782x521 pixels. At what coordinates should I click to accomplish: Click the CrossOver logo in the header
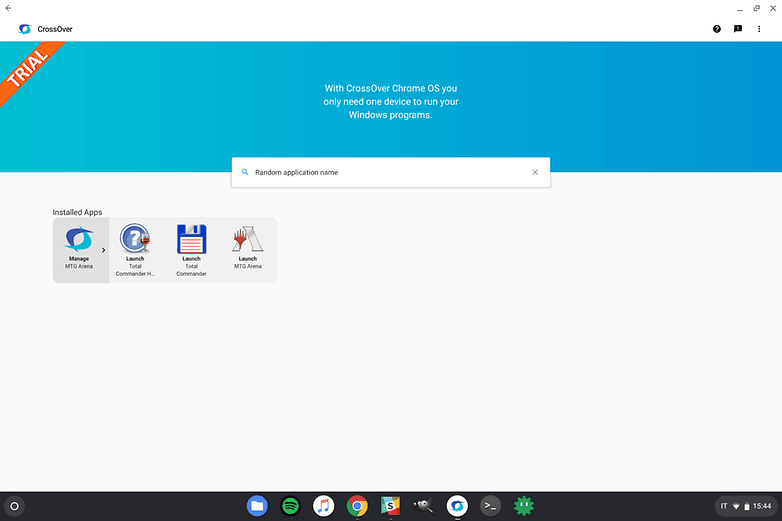25,29
